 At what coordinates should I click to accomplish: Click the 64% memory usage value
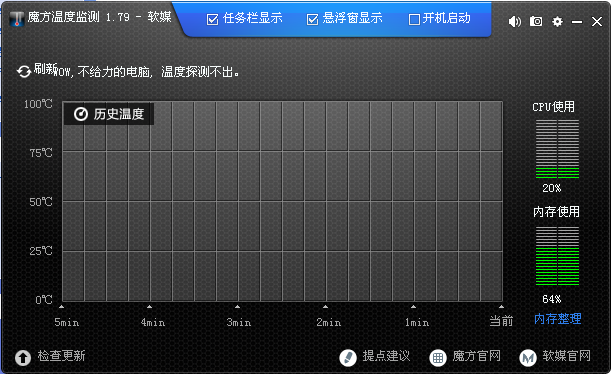552,299
